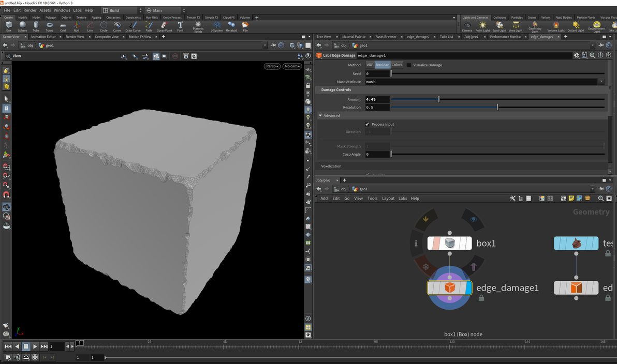
Task: Click the L-System shelf tool
Action: click(216, 26)
